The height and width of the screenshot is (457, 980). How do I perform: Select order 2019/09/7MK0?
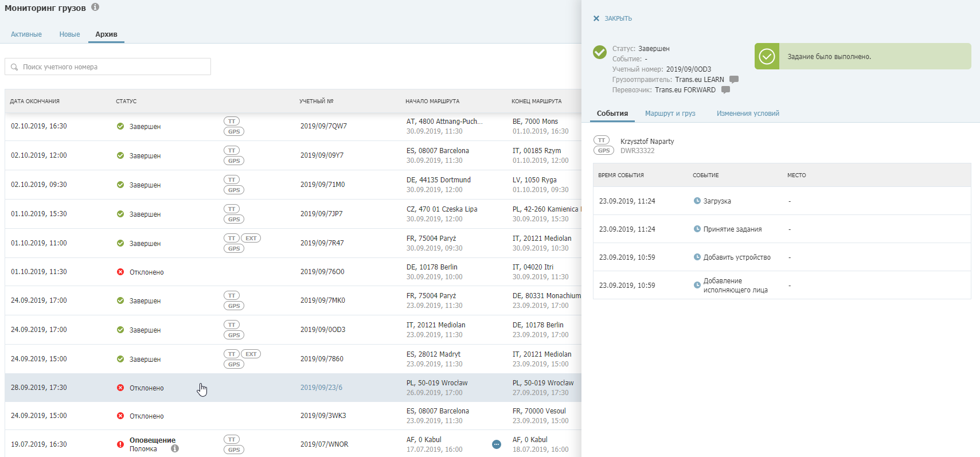point(323,300)
